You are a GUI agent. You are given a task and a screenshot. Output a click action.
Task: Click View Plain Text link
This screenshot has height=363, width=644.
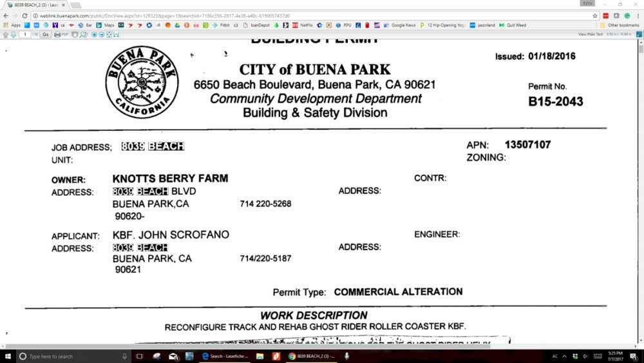(590, 34)
